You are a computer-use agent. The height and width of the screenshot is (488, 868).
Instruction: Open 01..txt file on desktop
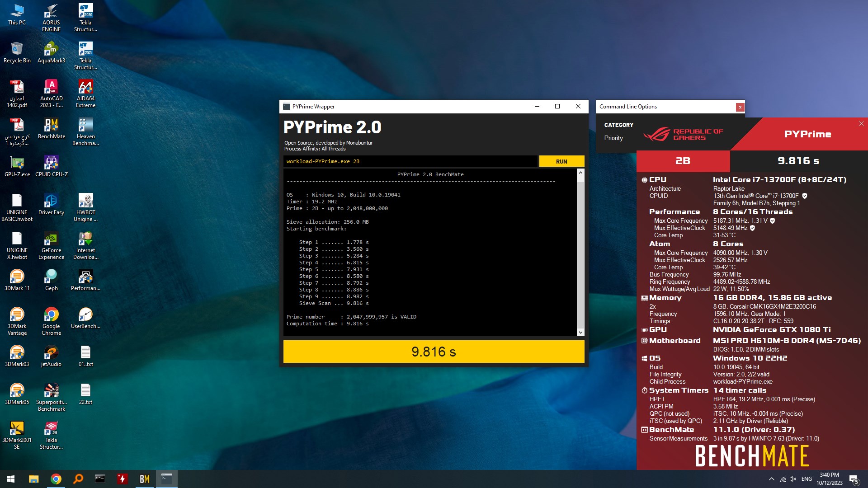(85, 356)
